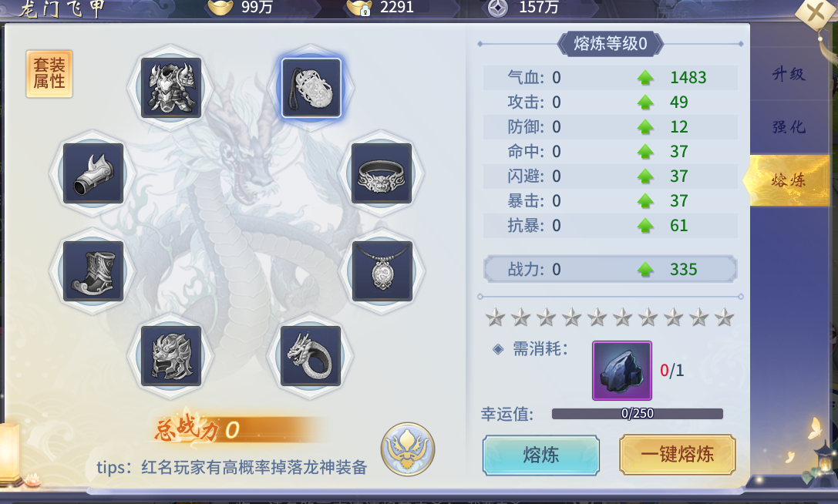Select the 熔炼 smelting tab
This screenshot has height=504, width=838.
[788, 180]
